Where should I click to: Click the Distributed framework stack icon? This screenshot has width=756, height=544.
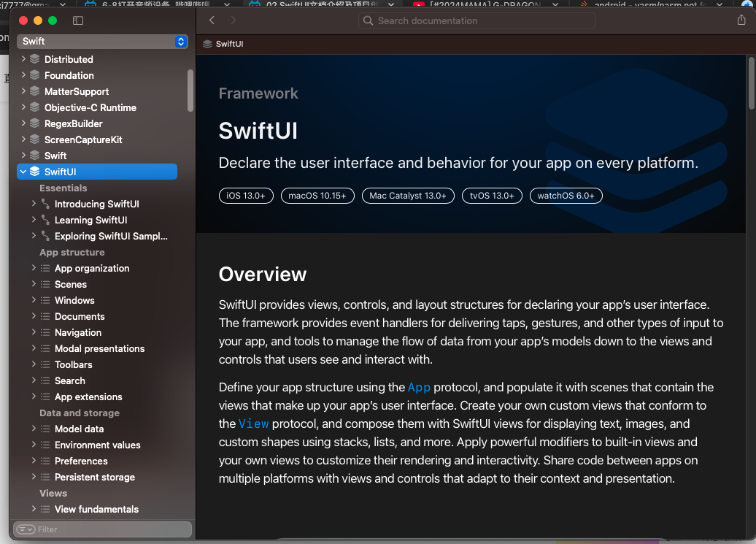[x=35, y=59]
